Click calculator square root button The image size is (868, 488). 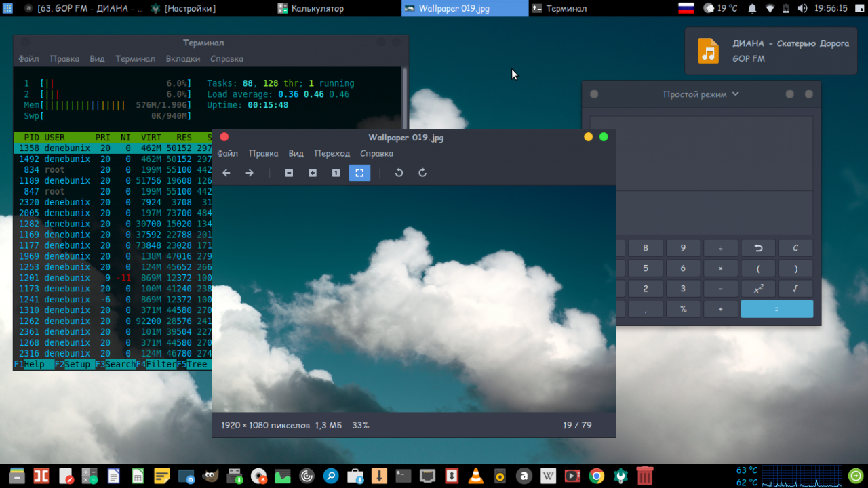pos(795,289)
